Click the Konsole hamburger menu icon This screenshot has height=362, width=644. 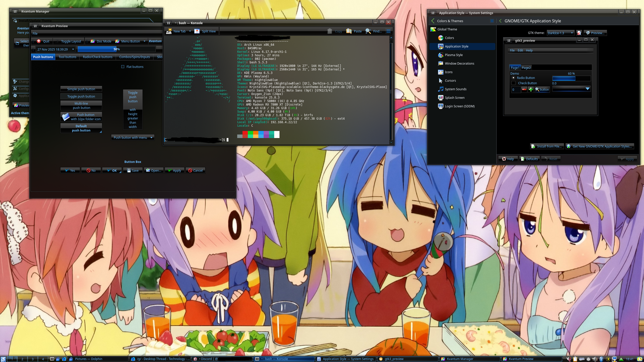tap(388, 31)
